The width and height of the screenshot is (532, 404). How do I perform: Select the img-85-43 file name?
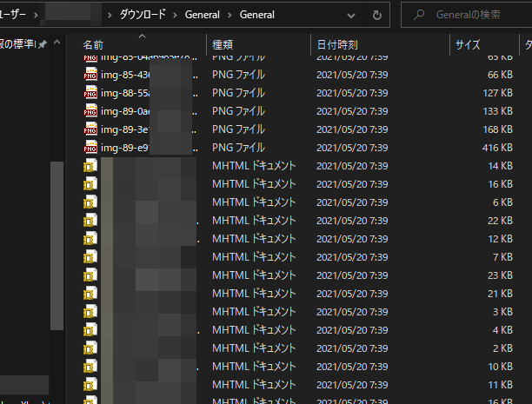click(150, 75)
